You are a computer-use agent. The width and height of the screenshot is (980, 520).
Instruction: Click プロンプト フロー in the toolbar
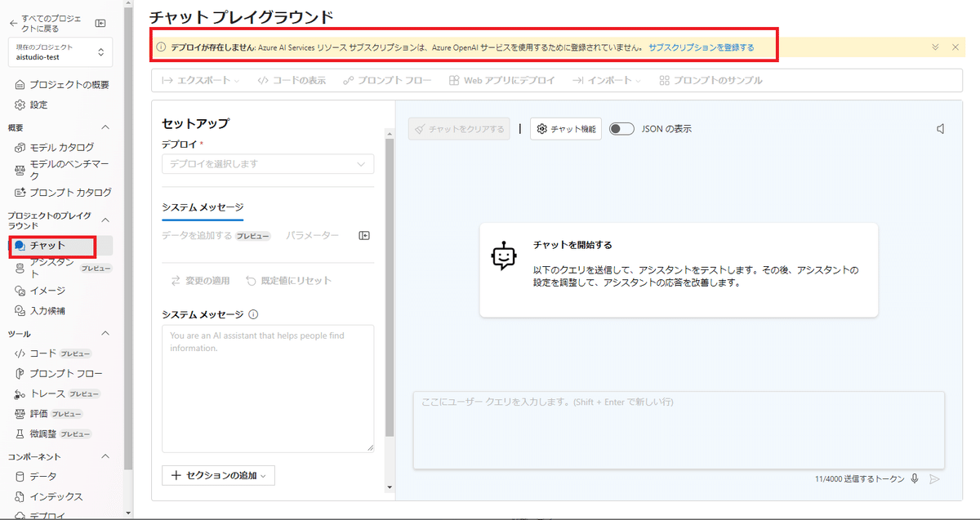(387, 81)
